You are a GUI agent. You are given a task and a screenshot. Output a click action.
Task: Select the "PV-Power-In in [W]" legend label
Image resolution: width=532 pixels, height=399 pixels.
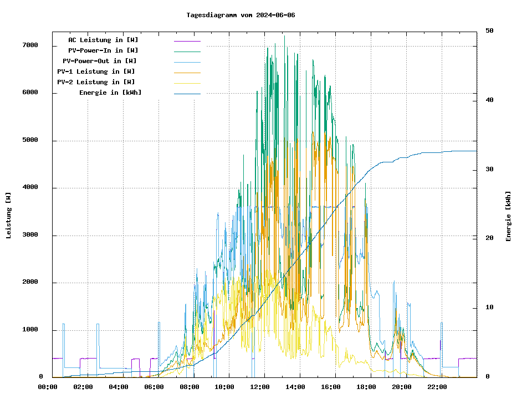(107, 51)
